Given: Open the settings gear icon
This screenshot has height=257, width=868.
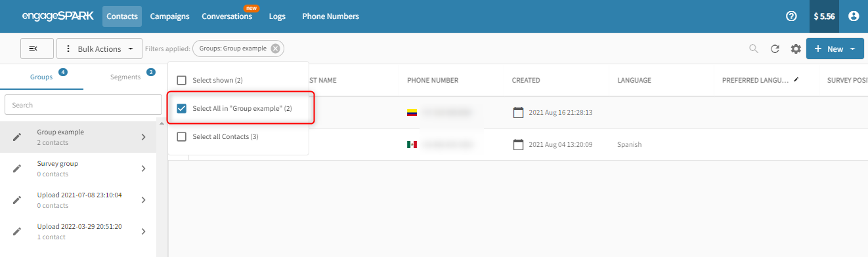Looking at the screenshot, I should [x=796, y=49].
